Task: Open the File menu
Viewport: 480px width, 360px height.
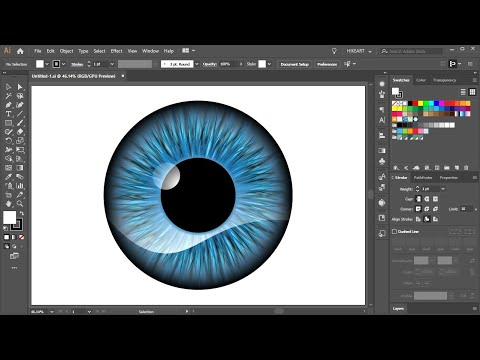Action: pos(38,51)
